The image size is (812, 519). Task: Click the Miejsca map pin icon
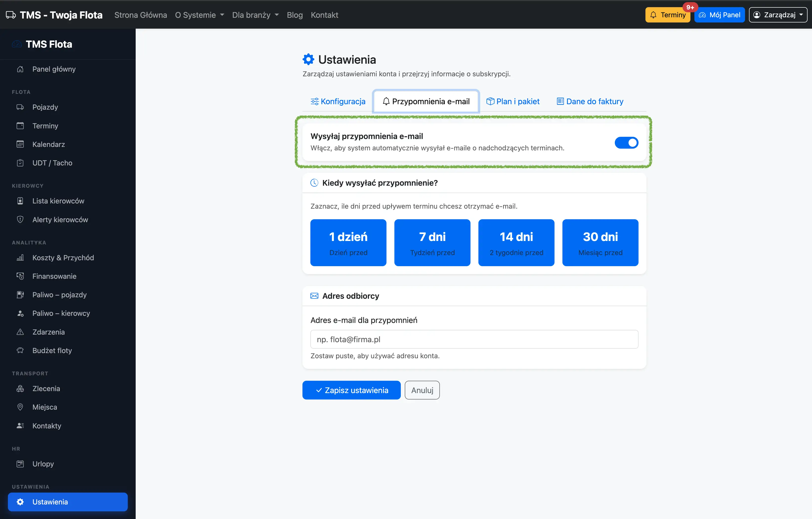coord(20,407)
